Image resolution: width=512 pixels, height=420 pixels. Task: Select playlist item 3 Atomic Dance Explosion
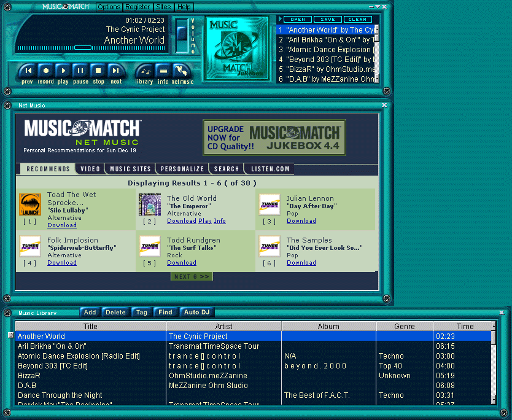pyautogui.click(x=325, y=50)
